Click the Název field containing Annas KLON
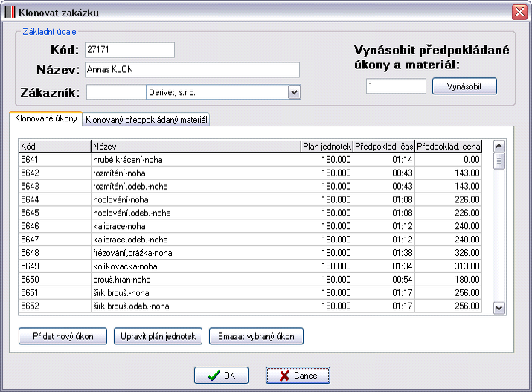 [x=192, y=70]
